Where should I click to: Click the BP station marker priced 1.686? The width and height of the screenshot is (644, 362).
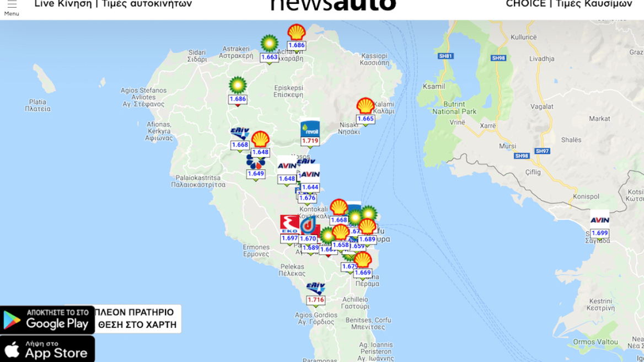tap(238, 86)
